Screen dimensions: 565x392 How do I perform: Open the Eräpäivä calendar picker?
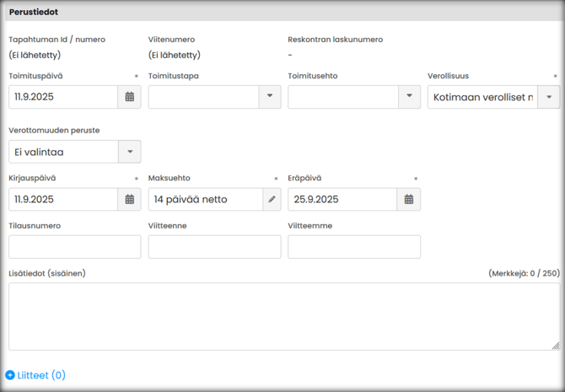[x=408, y=199]
